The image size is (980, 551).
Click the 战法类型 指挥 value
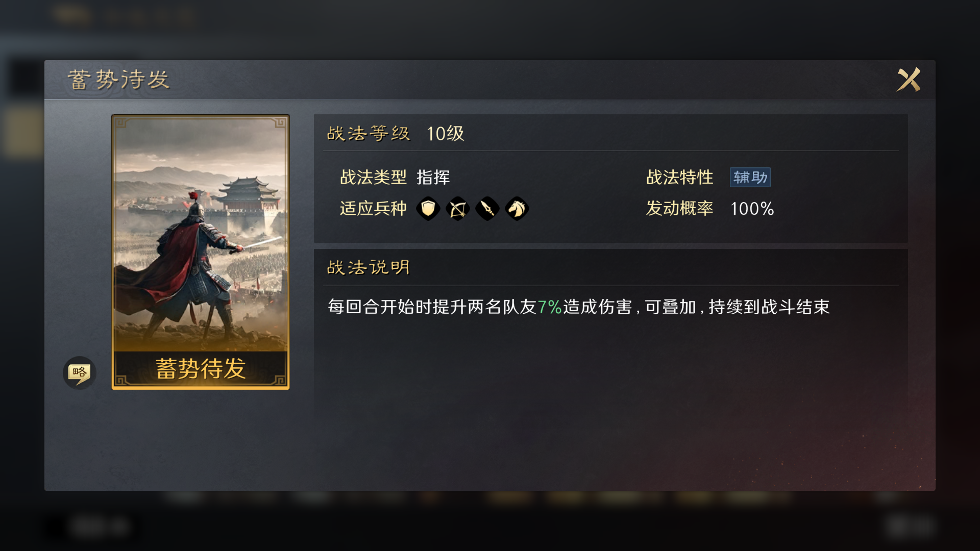coord(433,178)
